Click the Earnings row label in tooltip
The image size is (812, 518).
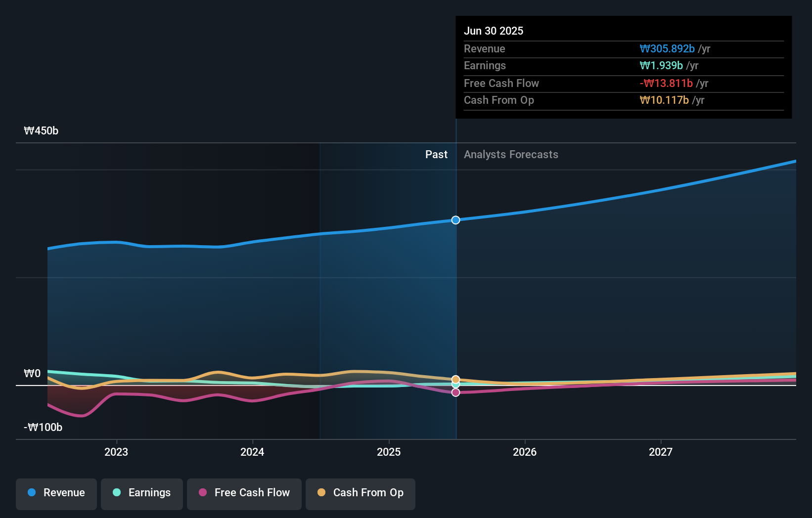[485, 66]
